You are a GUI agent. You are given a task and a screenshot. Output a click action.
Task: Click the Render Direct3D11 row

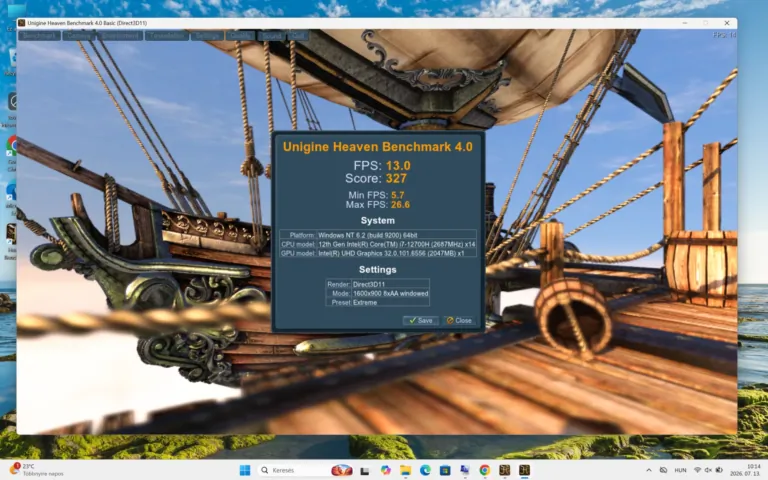click(378, 284)
